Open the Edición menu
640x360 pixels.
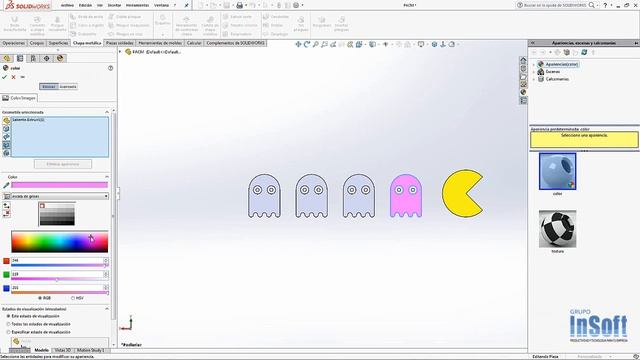point(85,5)
